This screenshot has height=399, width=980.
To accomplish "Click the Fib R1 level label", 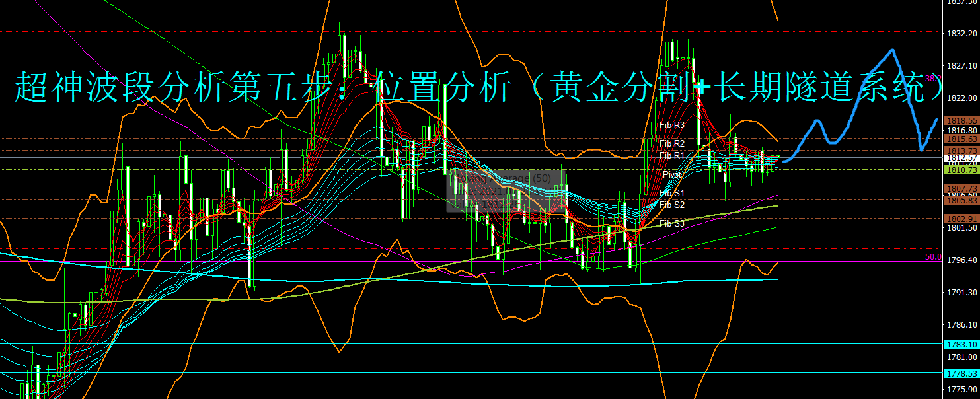I will pos(672,155).
